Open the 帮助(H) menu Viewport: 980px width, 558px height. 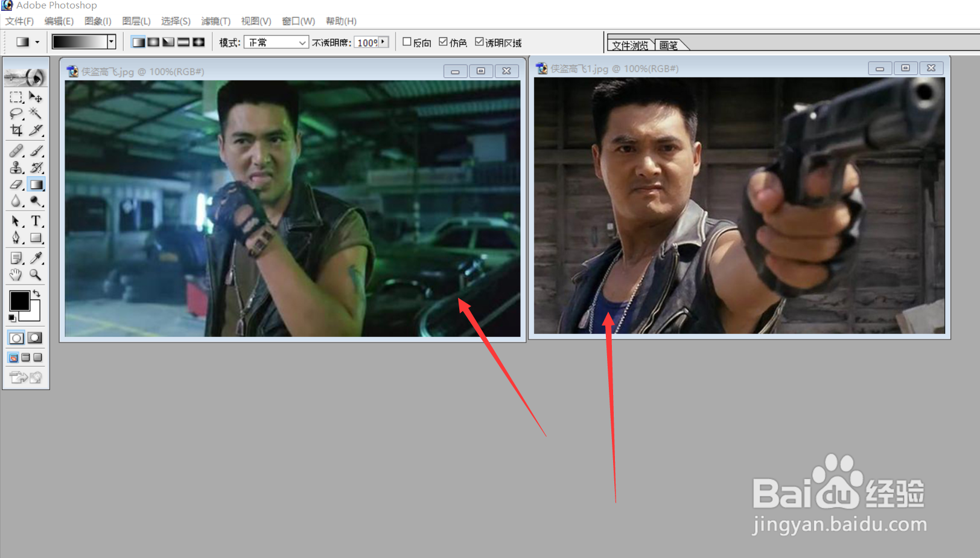coord(342,21)
